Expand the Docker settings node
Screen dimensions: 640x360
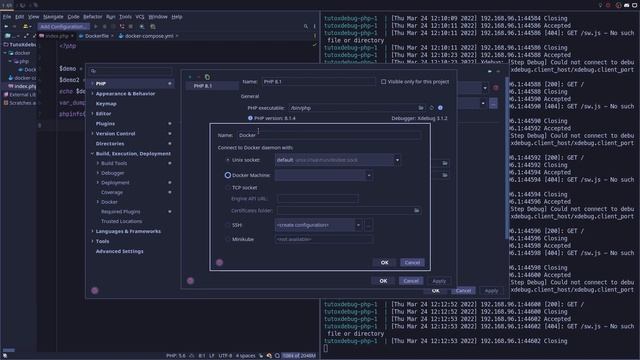pyautogui.click(x=98, y=202)
